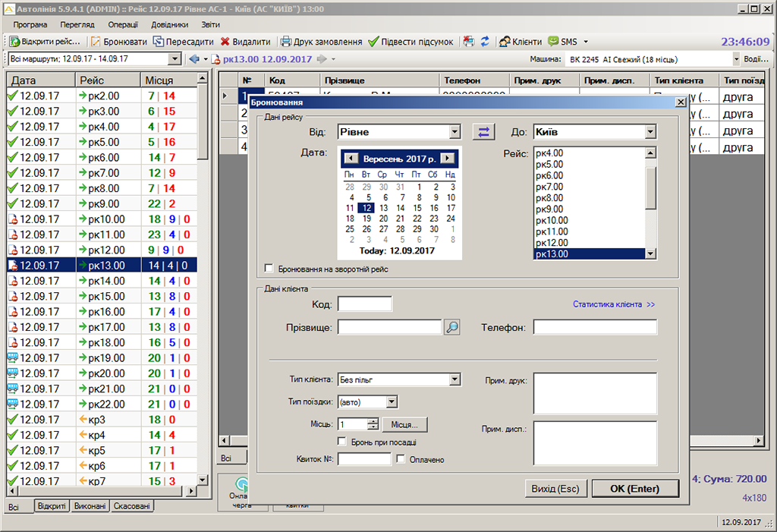Open the dropdown arrow next to SMS

click(586, 42)
